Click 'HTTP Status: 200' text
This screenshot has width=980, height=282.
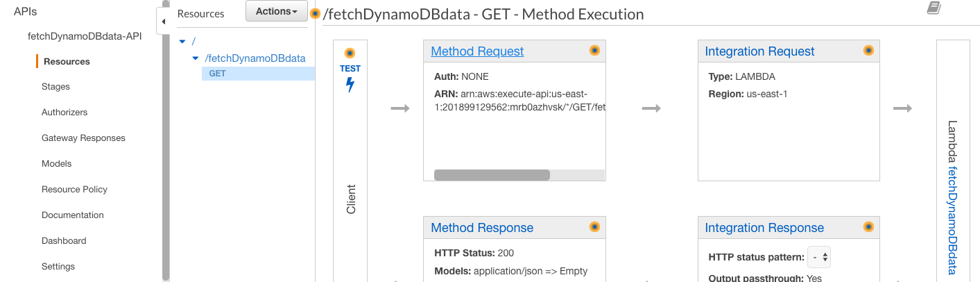[474, 253]
